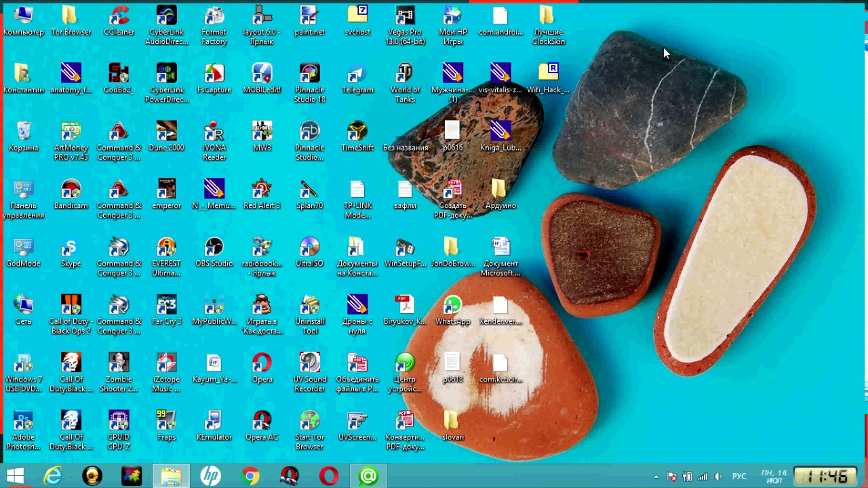Open CPUID CPU-Z shortcut
Image resolution: width=868 pixels, height=488 pixels.
point(119,430)
